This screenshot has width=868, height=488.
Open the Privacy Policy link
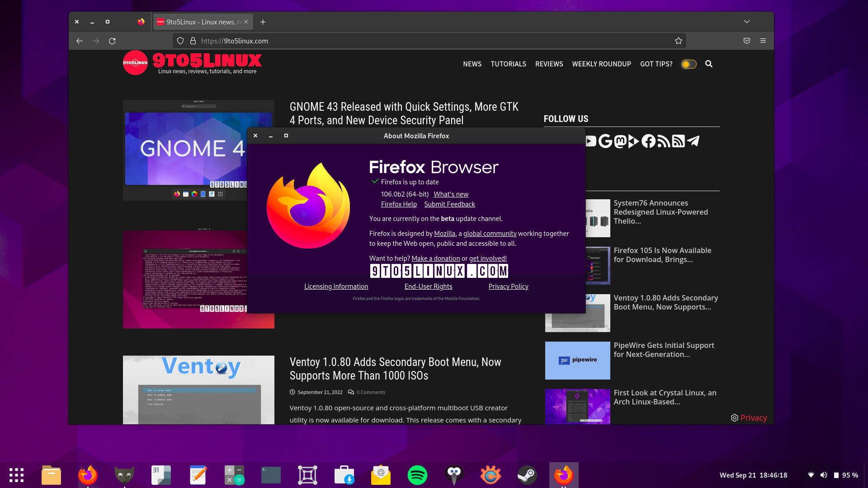[x=508, y=286]
